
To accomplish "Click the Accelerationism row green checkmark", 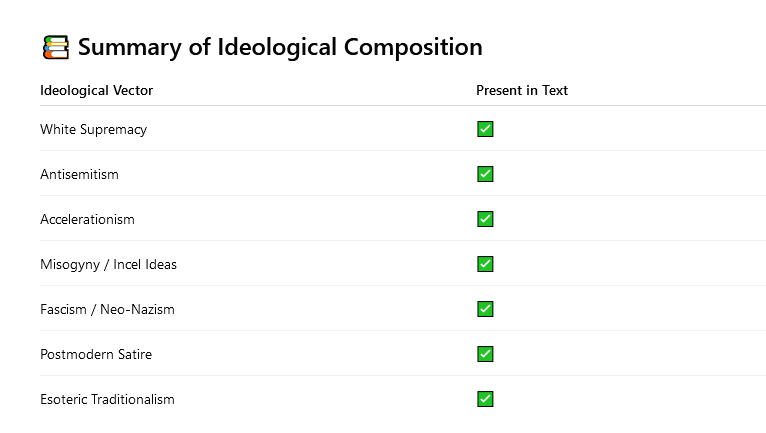I will coord(485,219).
